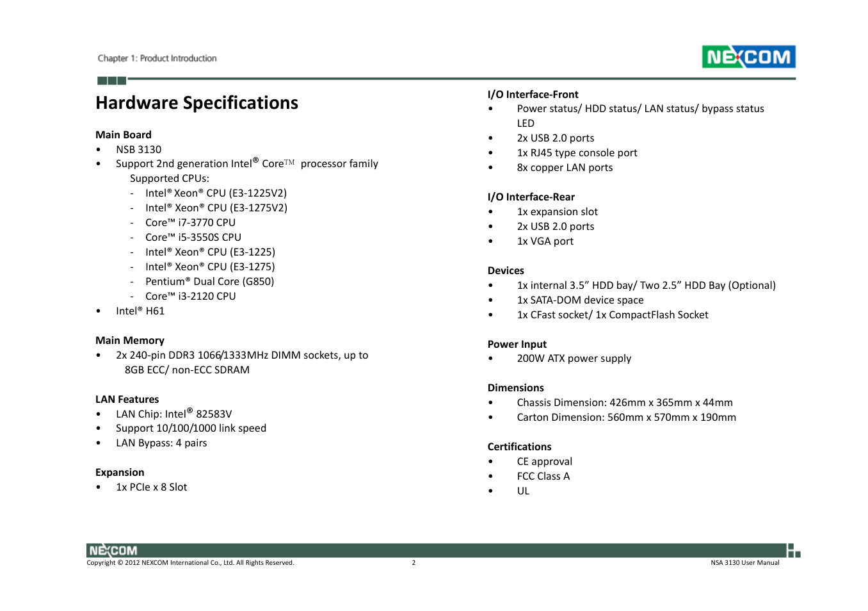
Task: Click the 8GB ECC/ non-ECC SDRAM line
Action: (187, 370)
